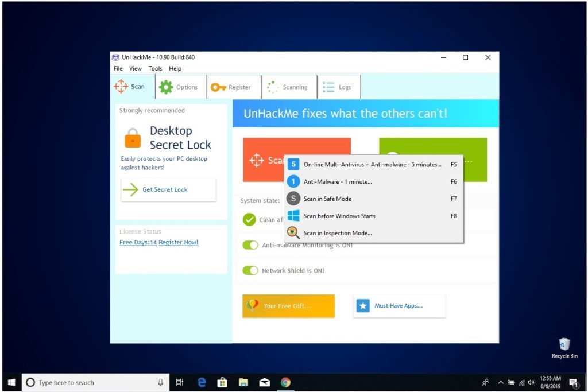Open the Options tab

pos(179,87)
